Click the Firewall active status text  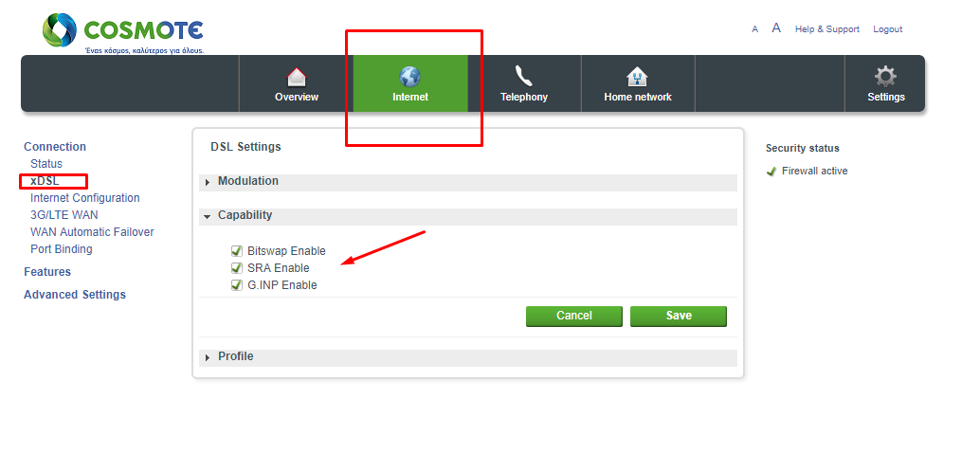815,172
